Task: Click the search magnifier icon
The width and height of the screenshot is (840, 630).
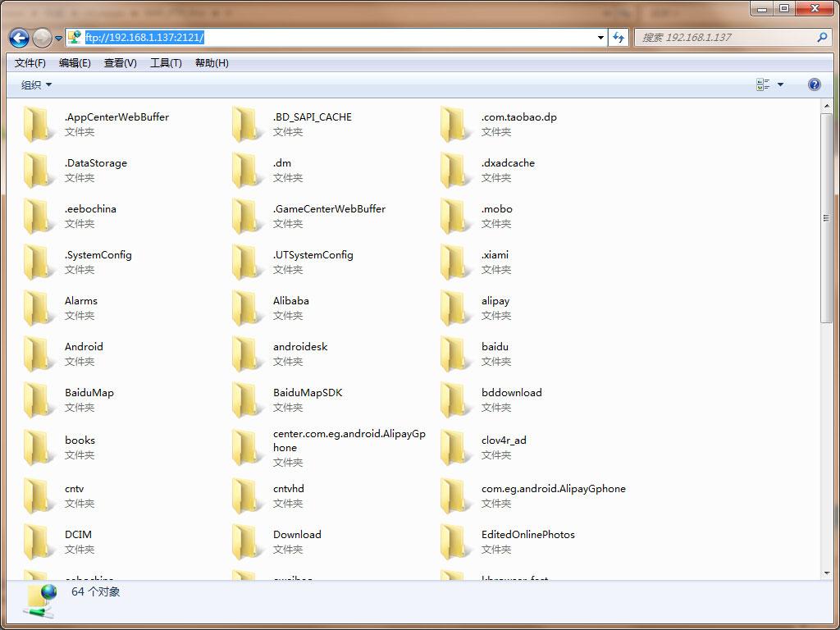Action: (822, 38)
